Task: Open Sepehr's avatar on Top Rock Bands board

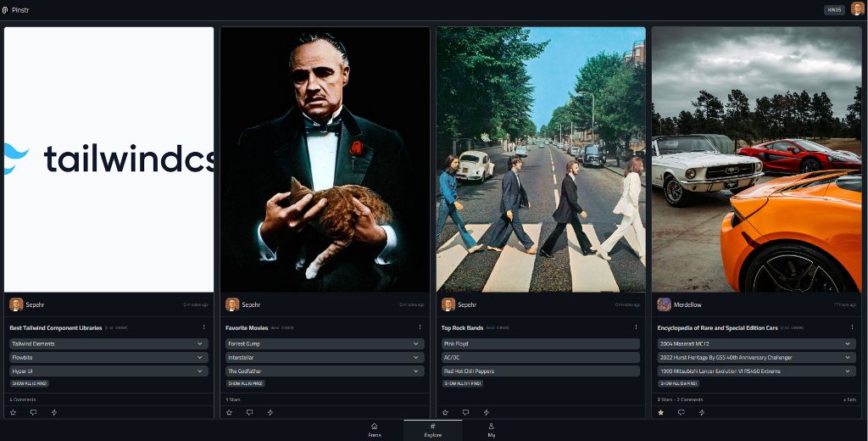Action: [x=448, y=304]
